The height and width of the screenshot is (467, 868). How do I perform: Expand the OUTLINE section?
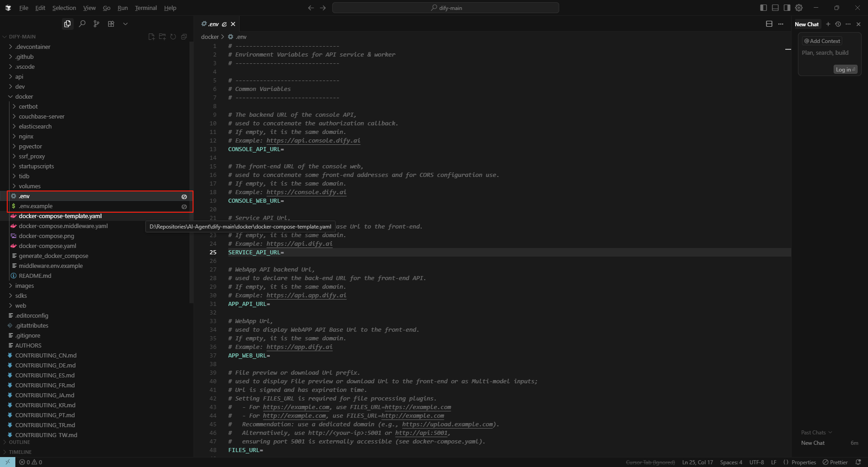point(19,442)
